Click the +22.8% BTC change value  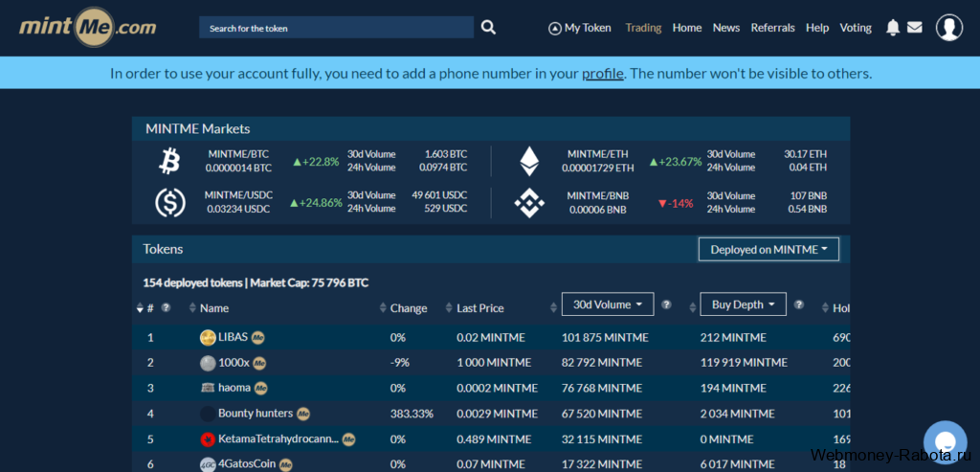[x=316, y=161]
